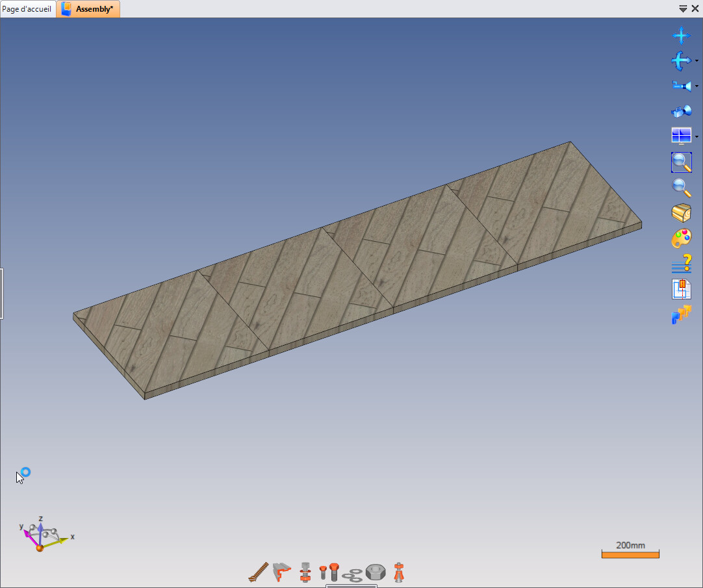The image size is (703, 588).
Task: Click the 200mm scale bar
Action: pos(630,550)
